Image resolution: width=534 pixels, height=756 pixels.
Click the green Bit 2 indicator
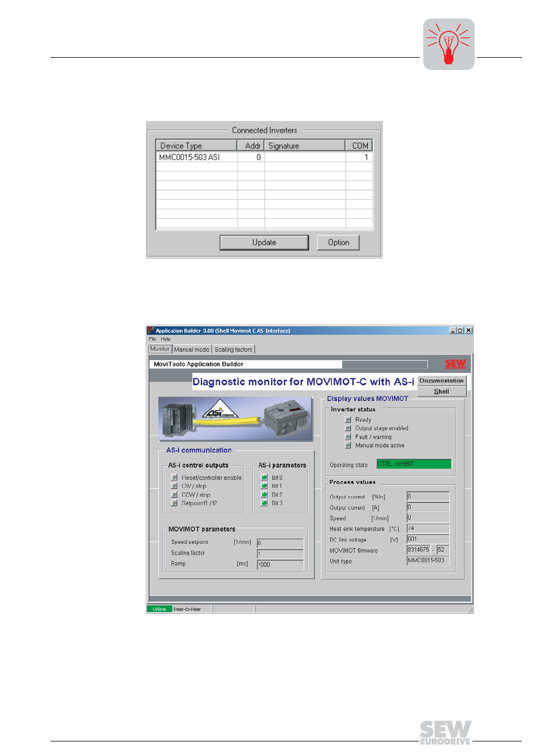pos(264,494)
